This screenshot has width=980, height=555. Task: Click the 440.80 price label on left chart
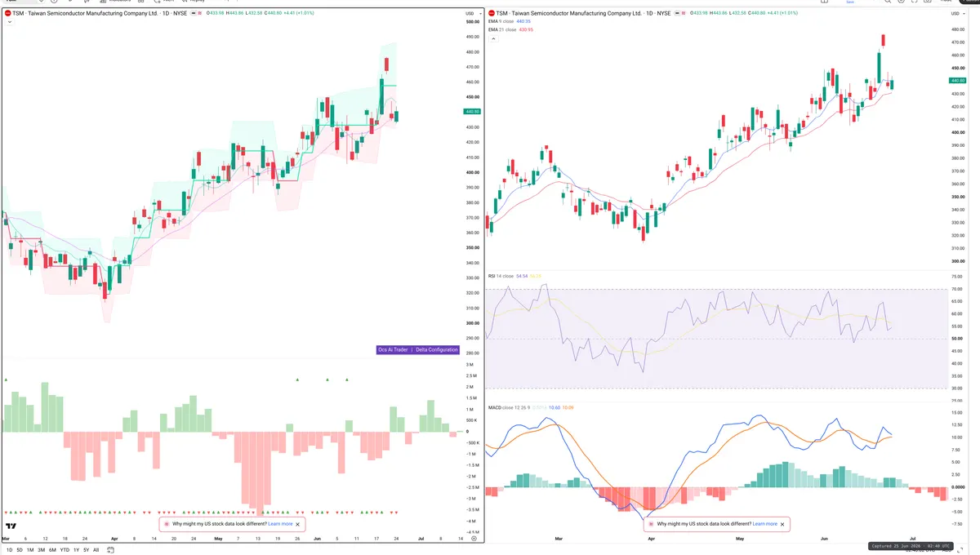[x=472, y=111]
